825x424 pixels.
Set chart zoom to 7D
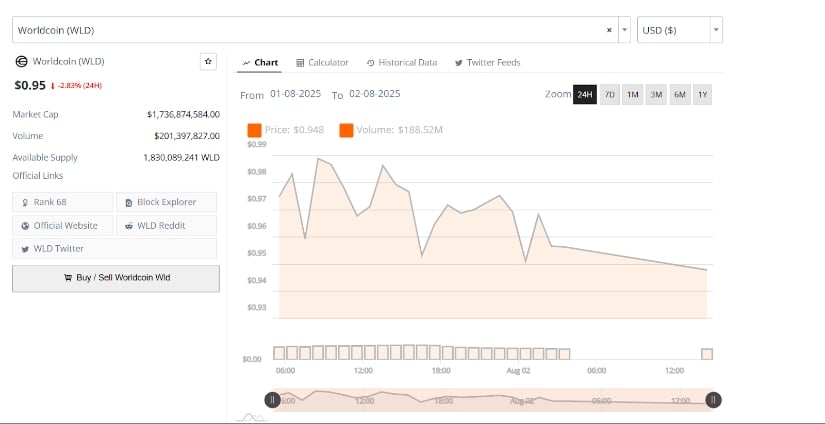tap(609, 95)
